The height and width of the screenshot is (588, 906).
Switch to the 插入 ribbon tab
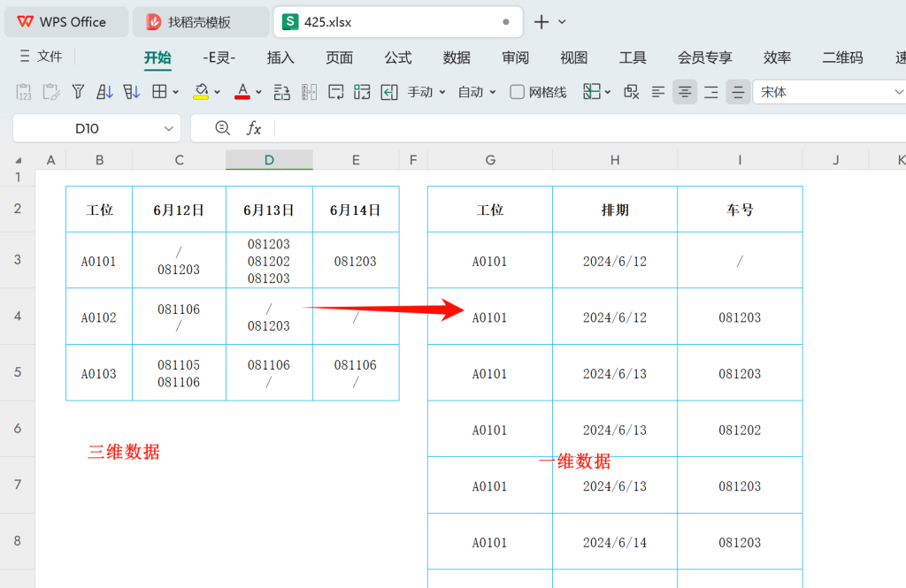coord(280,57)
